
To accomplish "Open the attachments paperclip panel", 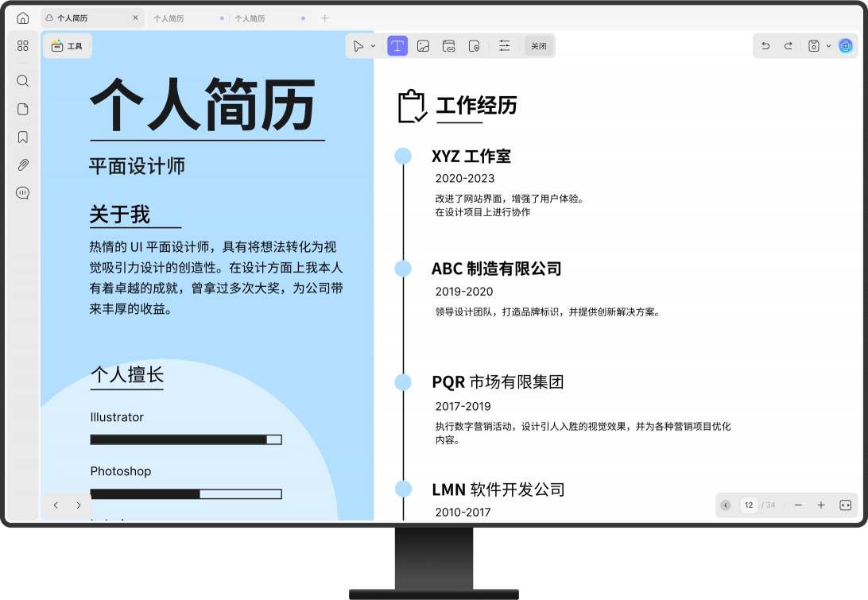I will point(23,165).
